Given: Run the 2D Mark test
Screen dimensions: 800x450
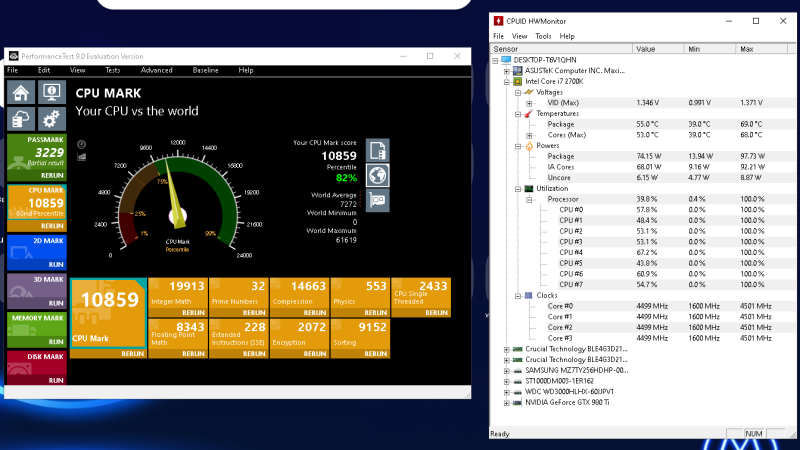Looking at the screenshot, I should 56,264.
